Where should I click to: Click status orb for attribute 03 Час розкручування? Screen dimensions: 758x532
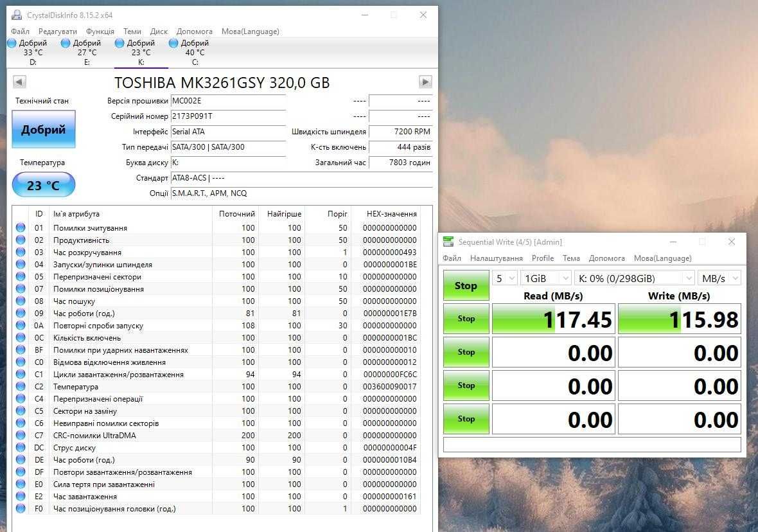pyautogui.click(x=21, y=252)
